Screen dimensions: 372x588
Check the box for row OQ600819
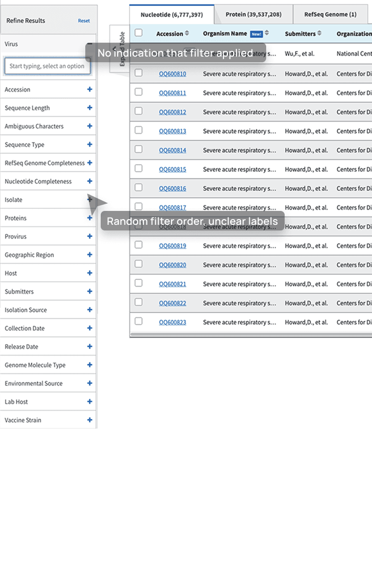(139, 245)
